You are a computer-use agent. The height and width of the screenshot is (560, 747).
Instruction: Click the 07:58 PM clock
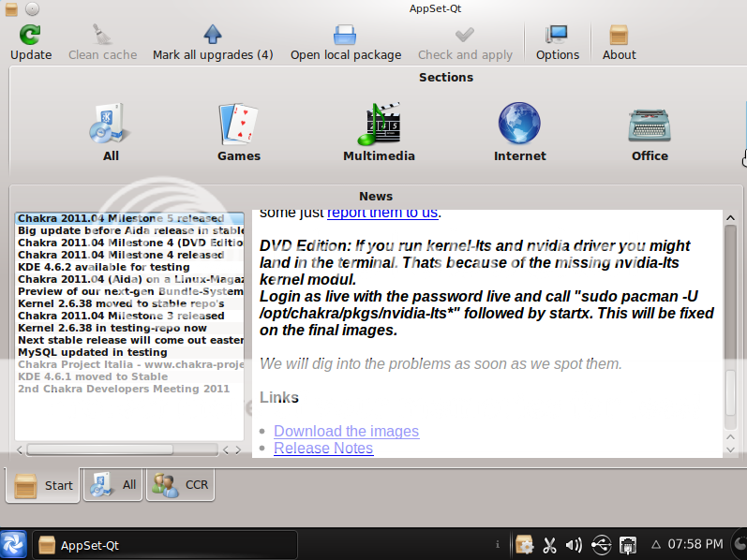pos(695,544)
